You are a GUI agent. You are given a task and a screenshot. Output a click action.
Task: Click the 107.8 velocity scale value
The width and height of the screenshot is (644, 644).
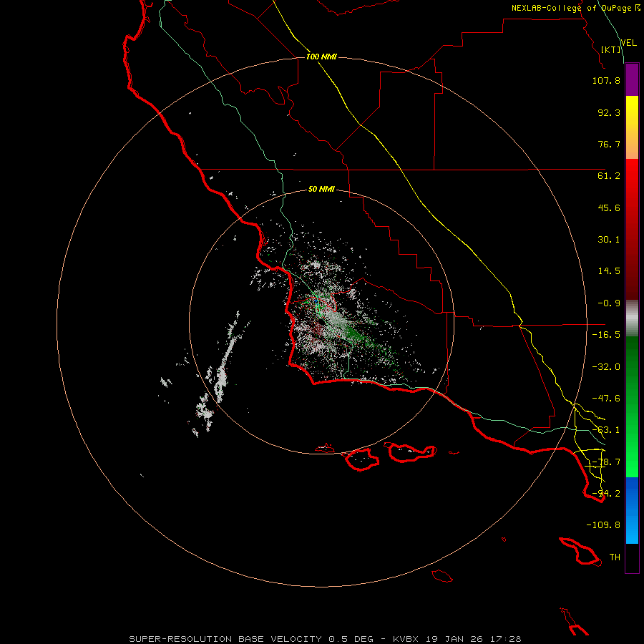tap(606, 80)
